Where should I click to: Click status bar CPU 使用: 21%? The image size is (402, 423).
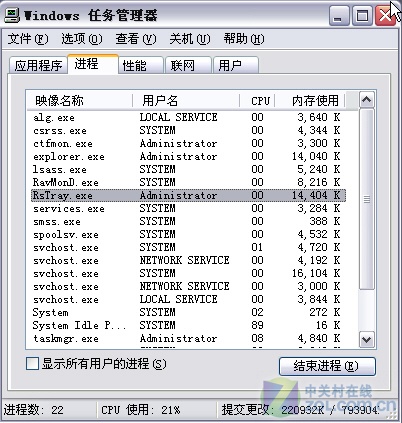(141, 410)
